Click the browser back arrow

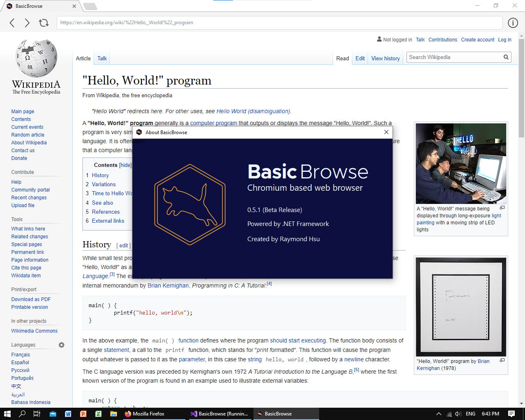[12, 23]
